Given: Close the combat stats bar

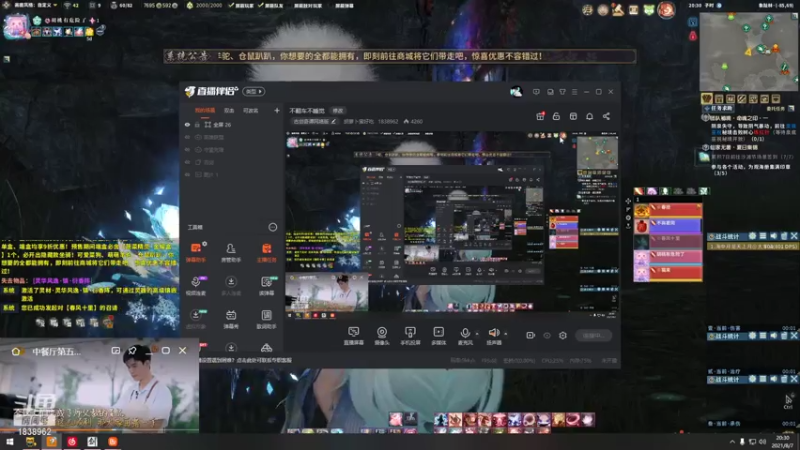Looking at the screenshot, I should click(x=794, y=236).
